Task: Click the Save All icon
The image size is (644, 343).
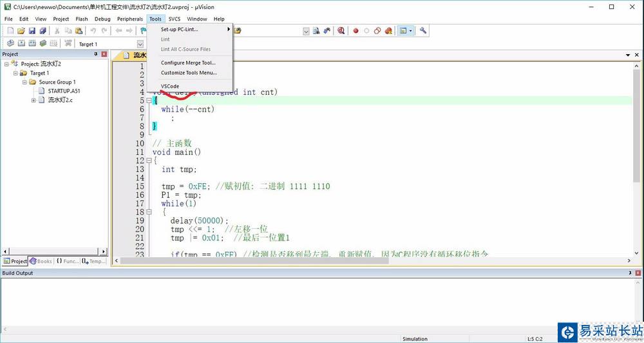Action: [43, 31]
